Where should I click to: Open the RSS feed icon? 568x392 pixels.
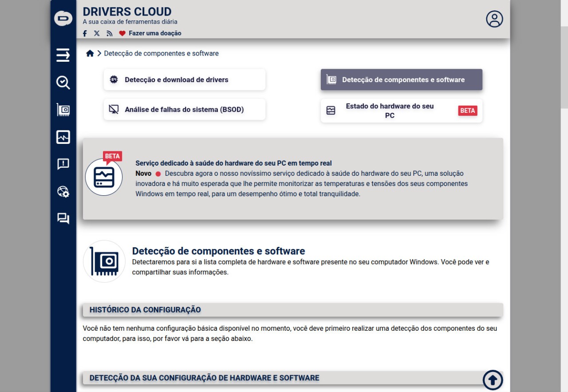[109, 33]
